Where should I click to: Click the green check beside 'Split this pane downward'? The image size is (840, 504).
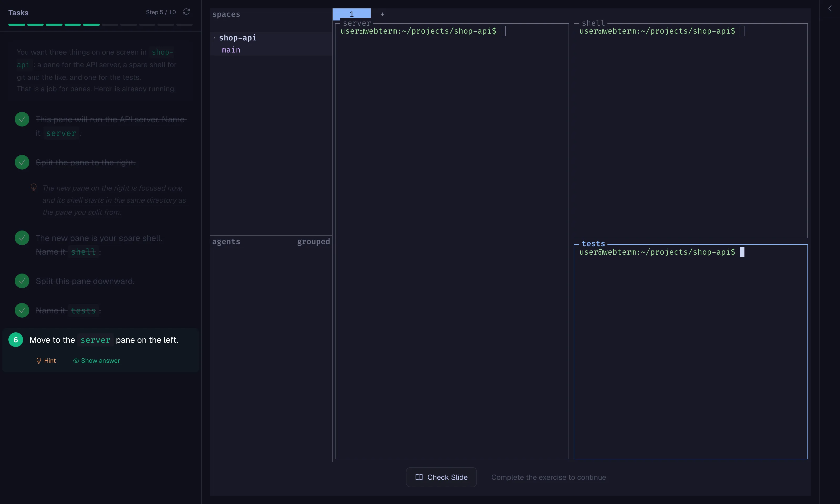tap(22, 281)
